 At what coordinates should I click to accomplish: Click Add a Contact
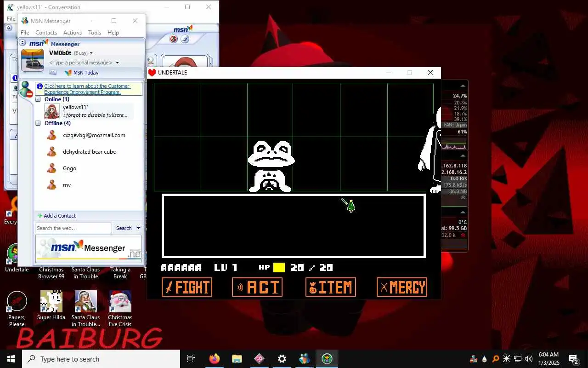point(57,216)
